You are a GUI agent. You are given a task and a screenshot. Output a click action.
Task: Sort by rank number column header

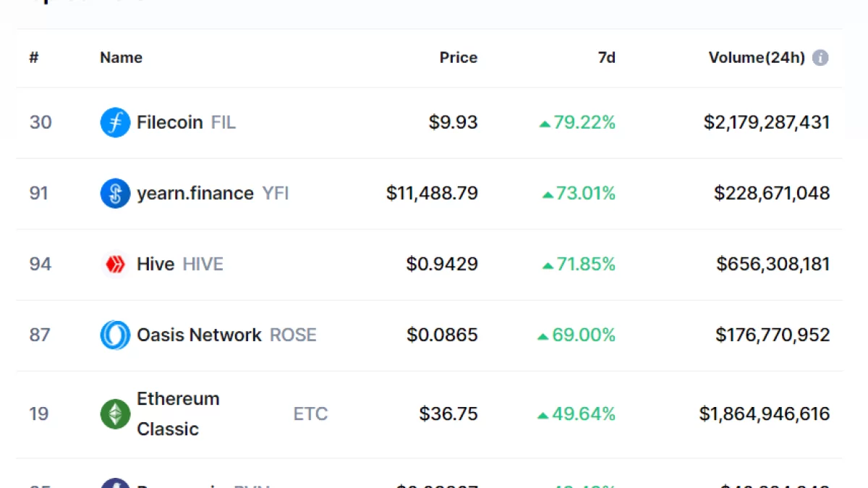33,58
